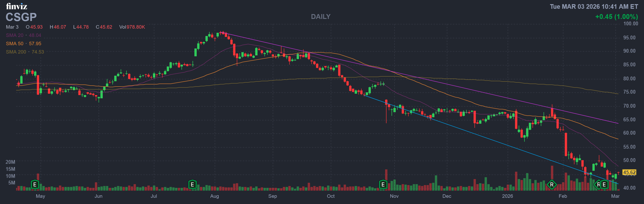The image size is (644, 204).
Task: Click the CSGP ticker symbol
Action: (21, 17)
